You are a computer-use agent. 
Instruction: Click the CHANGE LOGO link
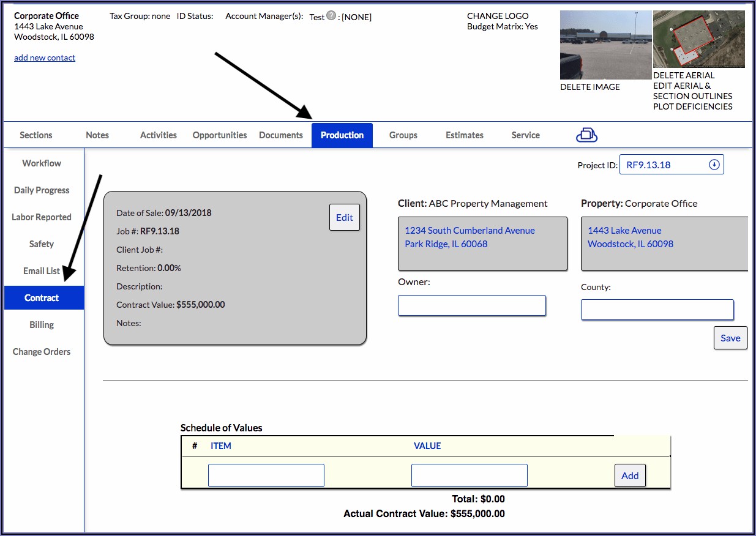point(497,17)
